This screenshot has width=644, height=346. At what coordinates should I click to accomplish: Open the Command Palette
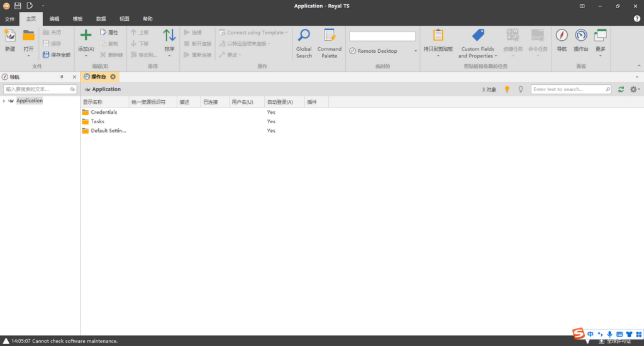click(330, 36)
